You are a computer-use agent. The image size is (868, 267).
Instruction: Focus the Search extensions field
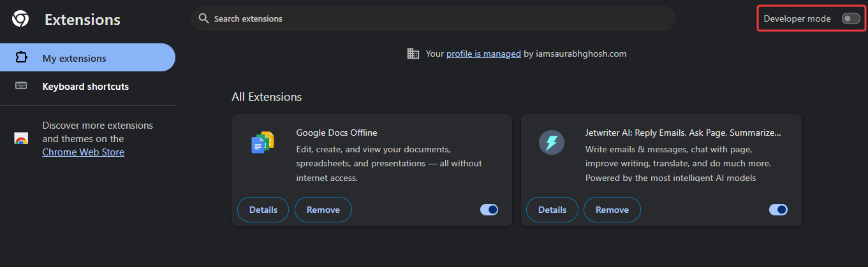[433, 18]
